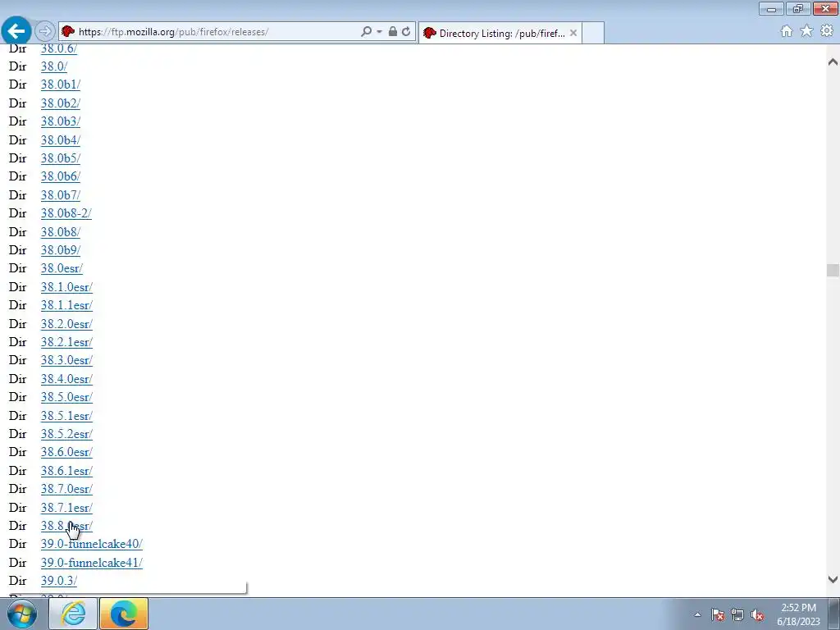Open the 38.5.2esr/ directory link

pos(66,435)
